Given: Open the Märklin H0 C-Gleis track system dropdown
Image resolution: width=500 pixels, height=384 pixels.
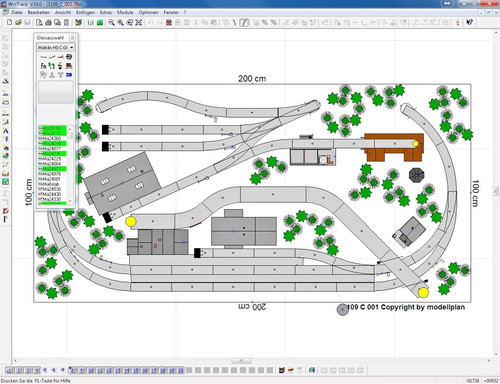Looking at the screenshot, I should click(x=55, y=48).
